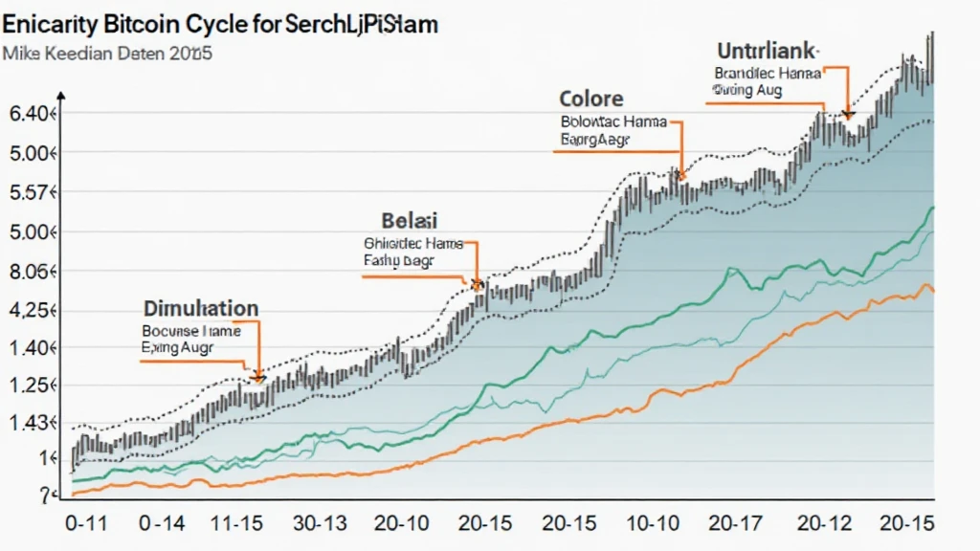The image size is (980, 551).
Task: Click the Dimulation annotation label
Action: [201, 308]
